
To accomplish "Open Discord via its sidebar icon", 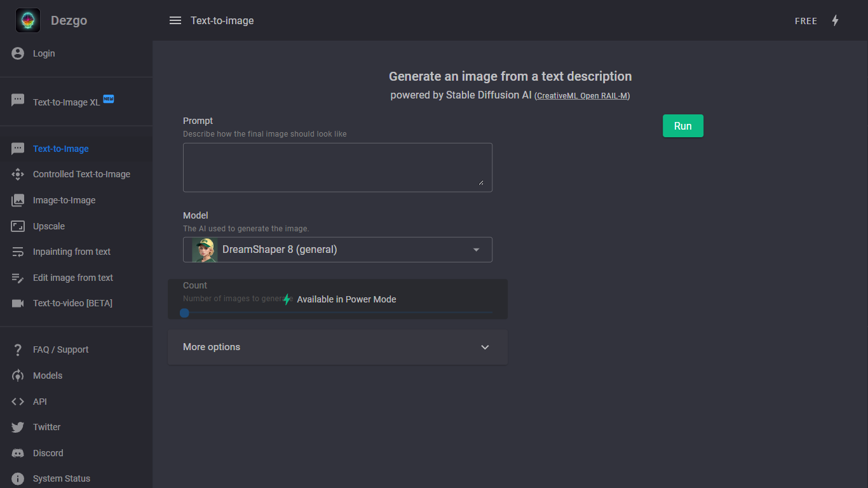I will (18, 453).
